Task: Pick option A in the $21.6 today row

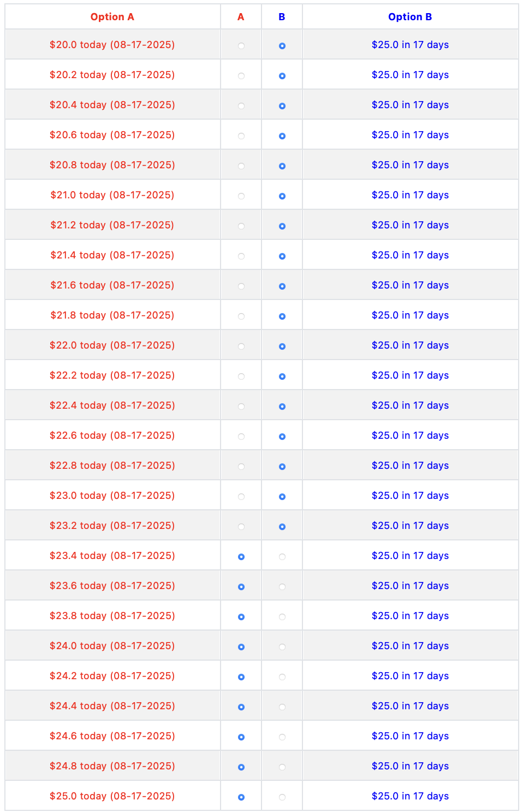Action: point(241,286)
